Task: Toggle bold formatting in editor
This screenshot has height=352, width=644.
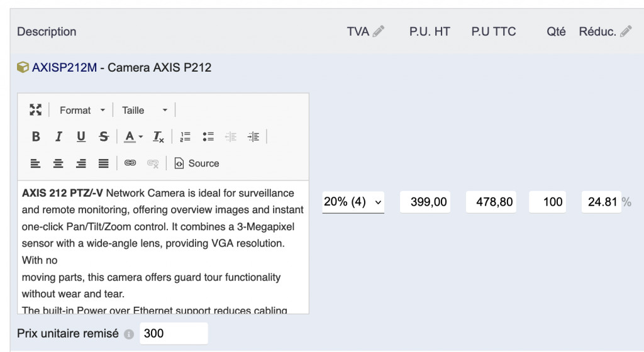Action: tap(36, 136)
